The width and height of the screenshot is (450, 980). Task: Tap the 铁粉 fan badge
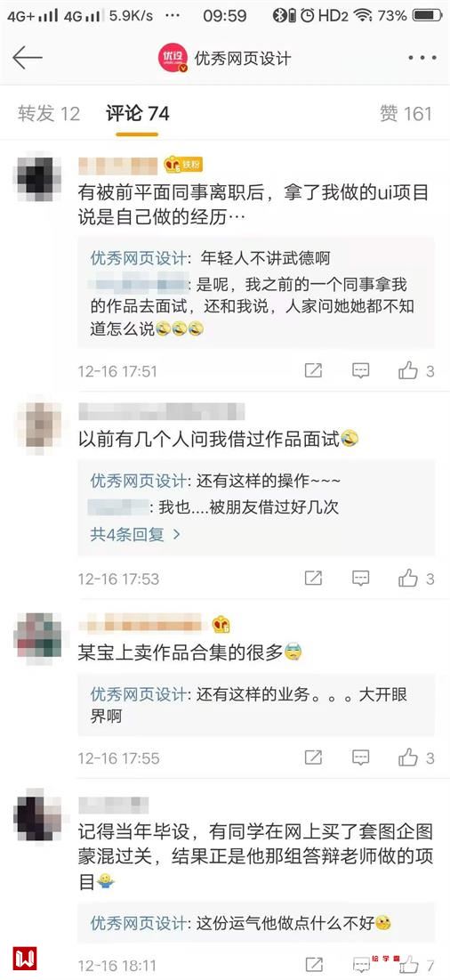pos(183,165)
